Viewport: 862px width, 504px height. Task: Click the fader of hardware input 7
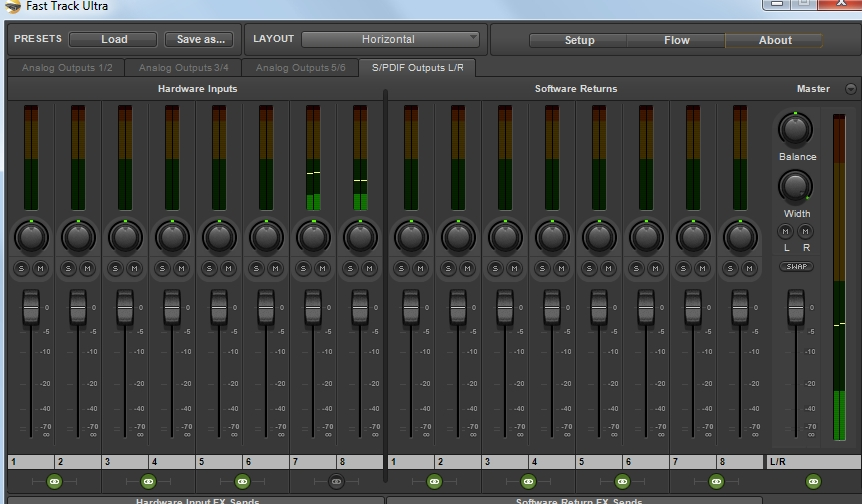pos(313,307)
